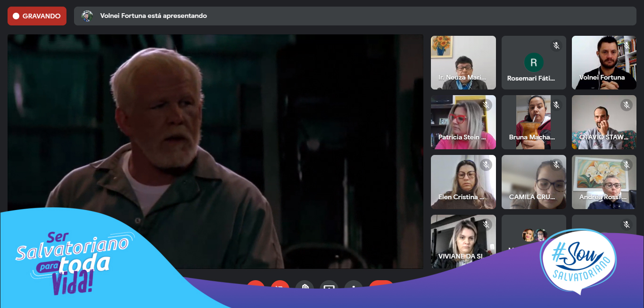Click the 'Bruna Macha...' name label

click(x=532, y=138)
